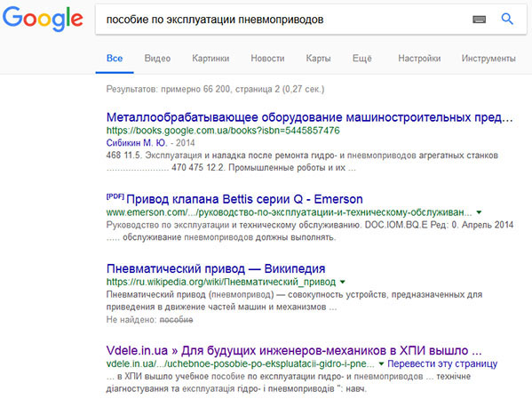Switch to the Видео tab
This screenshot has height=399, width=532.
[157, 59]
